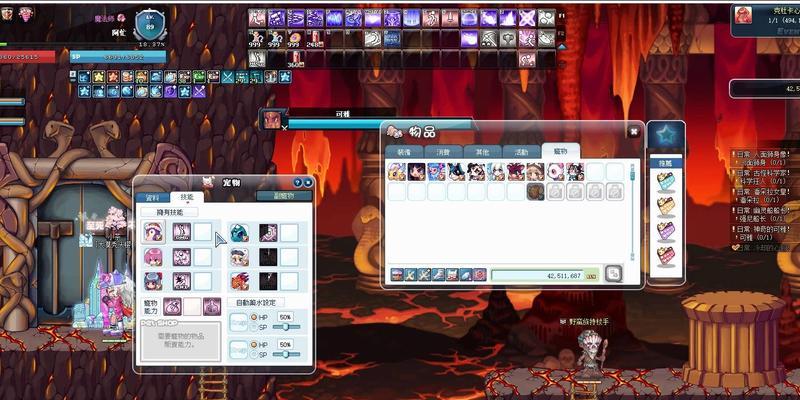The image size is (800, 400).
Task: Click the first pet ability icon beside 寵物能力
Action: point(172,307)
